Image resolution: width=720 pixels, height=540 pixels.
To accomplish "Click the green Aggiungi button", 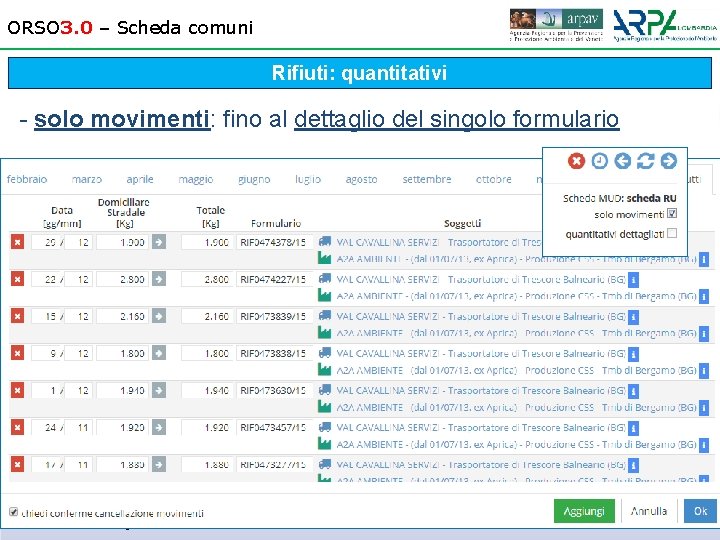I will pyautogui.click(x=584, y=511).
